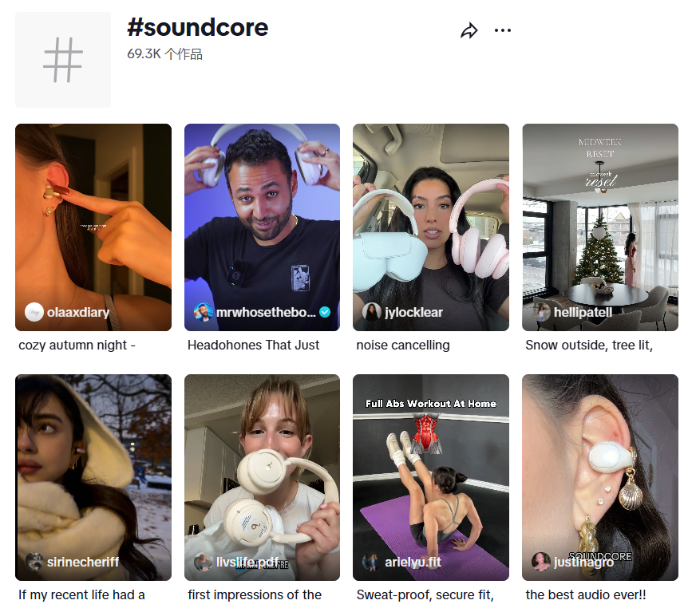Click jylocklear's profile avatar

coord(372,312)
